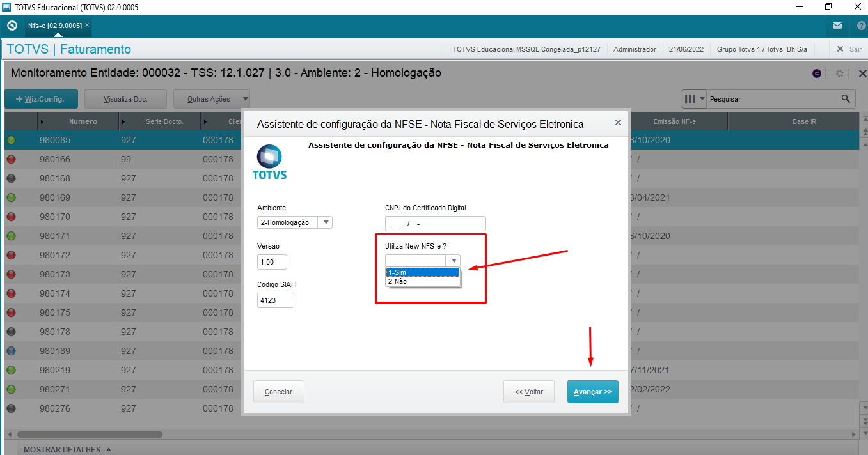
Task: Select red status icon of row 980174
Action: (x=12, y=293)
